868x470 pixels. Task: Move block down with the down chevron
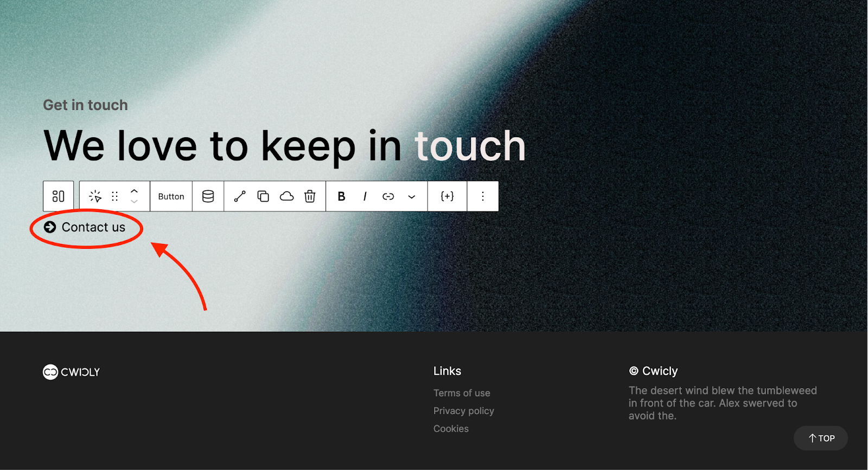[x=135, y=202]
